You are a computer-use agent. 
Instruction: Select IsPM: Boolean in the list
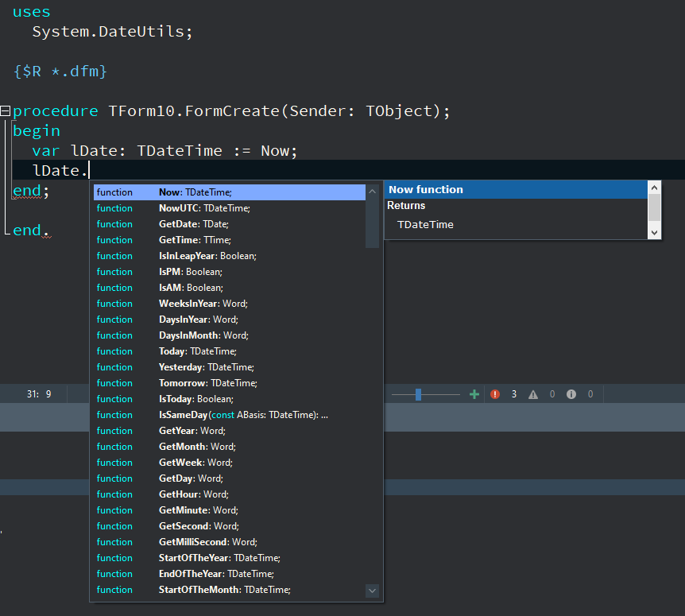230,272
